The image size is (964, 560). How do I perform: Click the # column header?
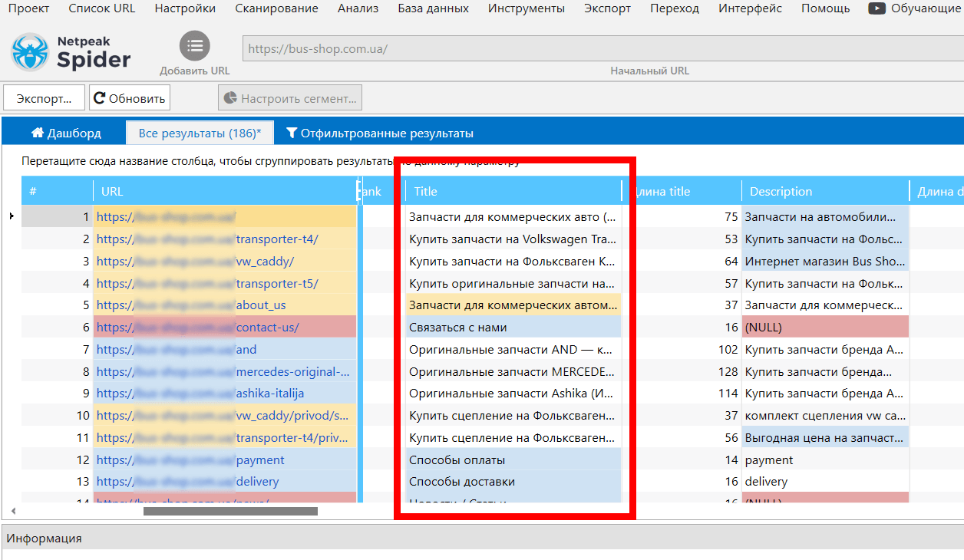pos(57,191)
